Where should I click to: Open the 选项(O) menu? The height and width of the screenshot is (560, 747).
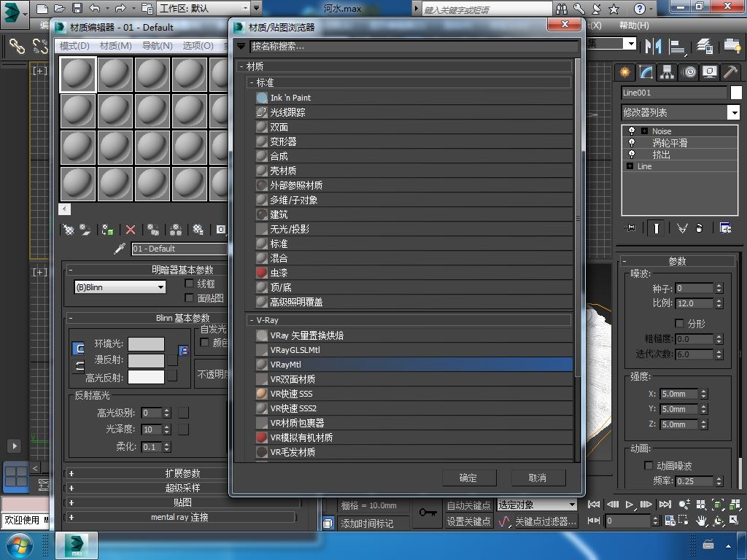[198, 46]
